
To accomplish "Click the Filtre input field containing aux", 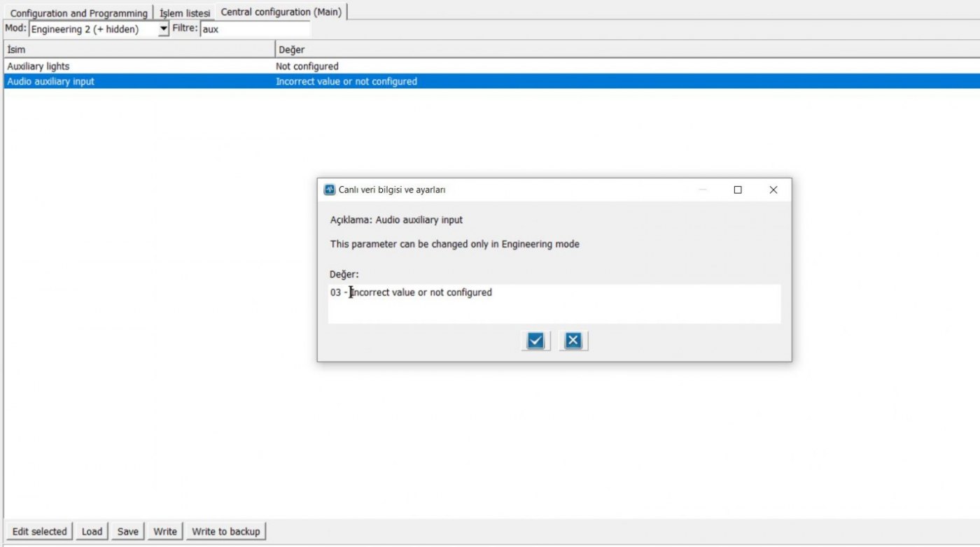I will tap(255, 29).
